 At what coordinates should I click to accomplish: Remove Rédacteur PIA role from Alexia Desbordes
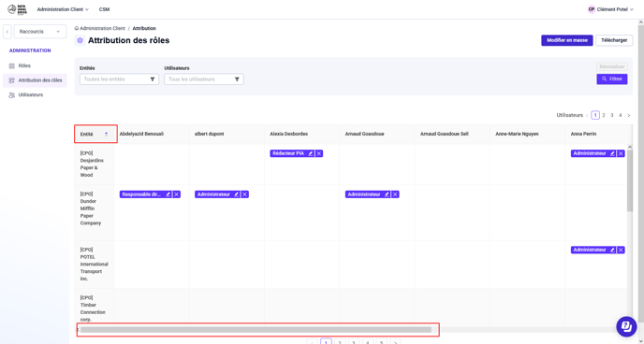[x=319, y=153]
